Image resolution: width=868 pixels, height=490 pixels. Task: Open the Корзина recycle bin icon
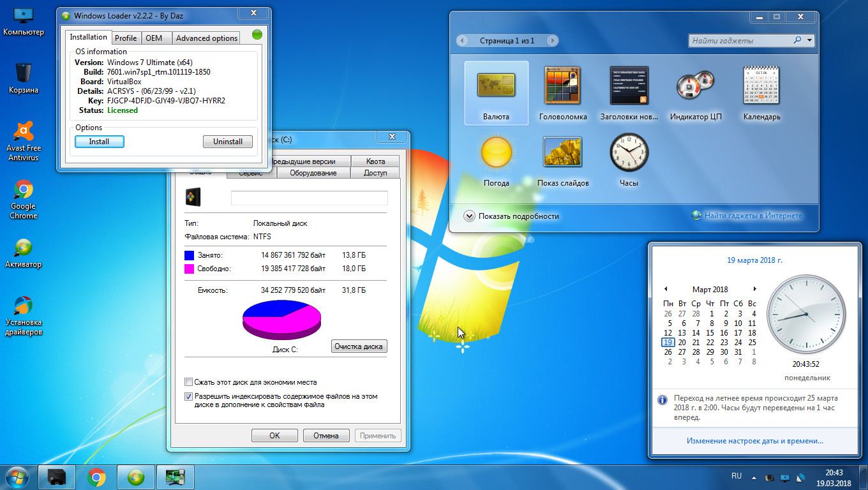(24, 78)
